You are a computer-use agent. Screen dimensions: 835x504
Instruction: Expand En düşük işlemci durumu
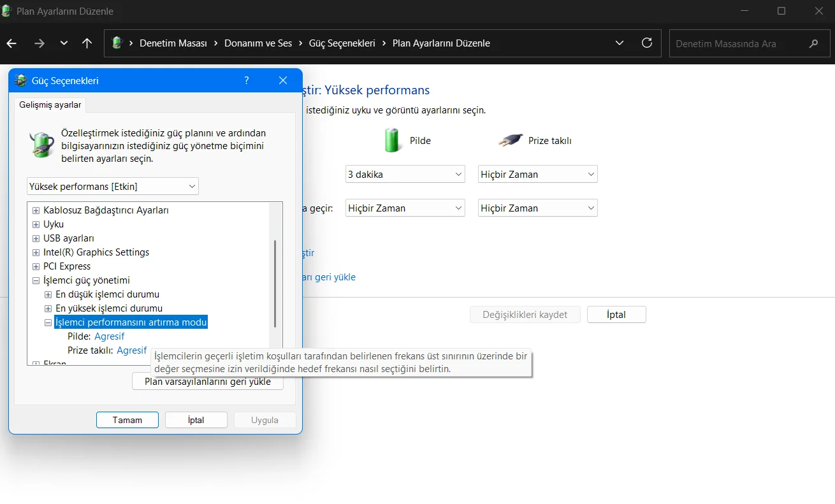pyautogui.click(x=48, y=294)
